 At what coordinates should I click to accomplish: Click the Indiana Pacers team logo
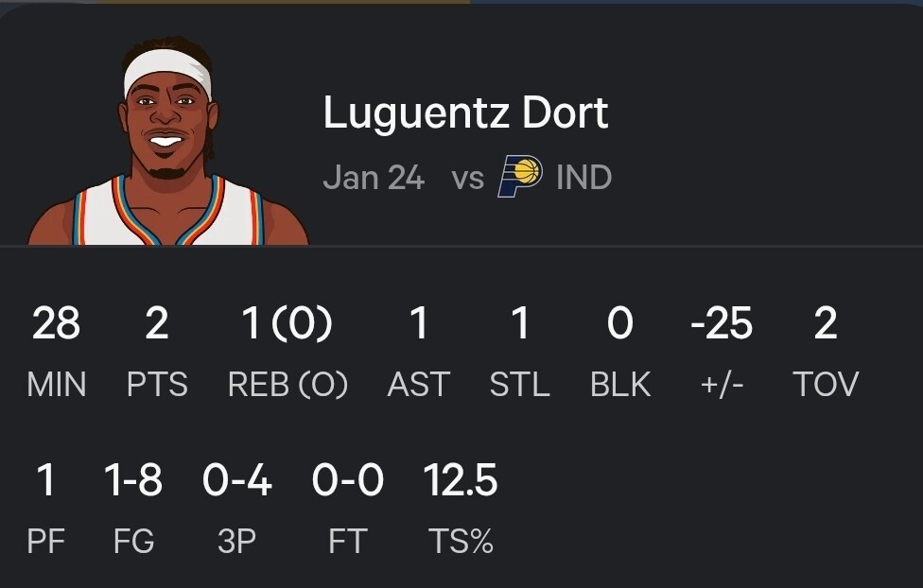(x=520, y=177)
